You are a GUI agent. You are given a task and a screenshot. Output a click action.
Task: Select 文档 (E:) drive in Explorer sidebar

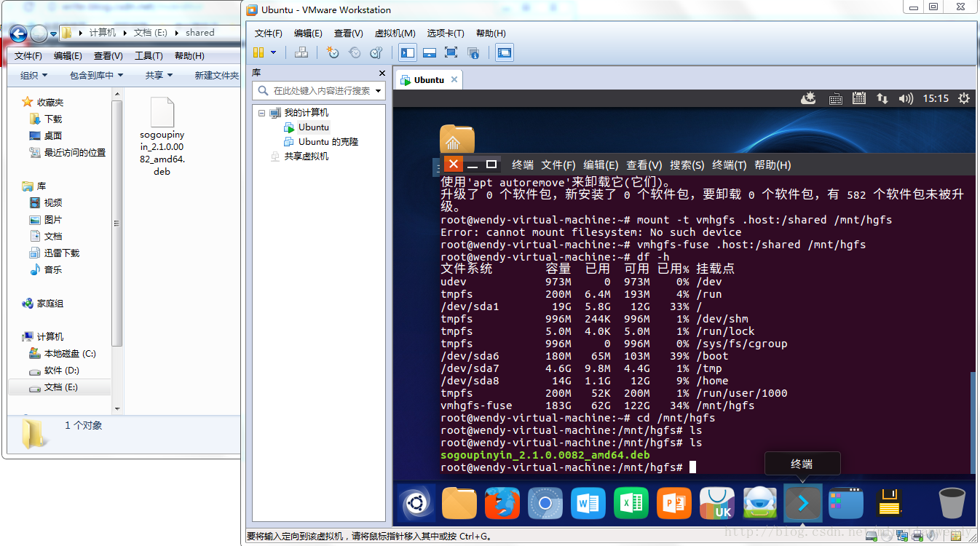[60, 387]
